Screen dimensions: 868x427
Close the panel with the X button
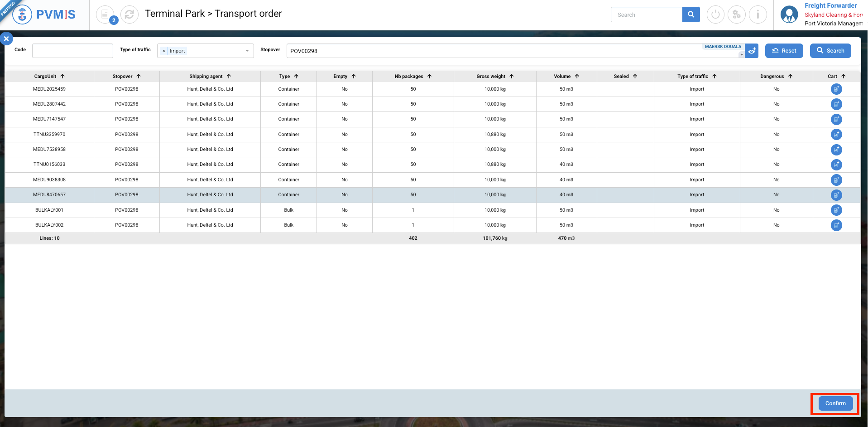[6, 39]
